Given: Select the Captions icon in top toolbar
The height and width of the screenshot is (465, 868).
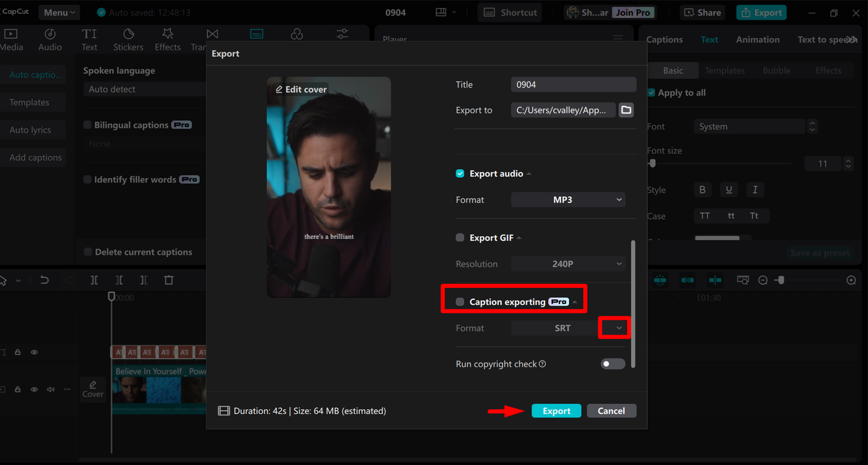Looking at the screenshot, I should point(256,34).
